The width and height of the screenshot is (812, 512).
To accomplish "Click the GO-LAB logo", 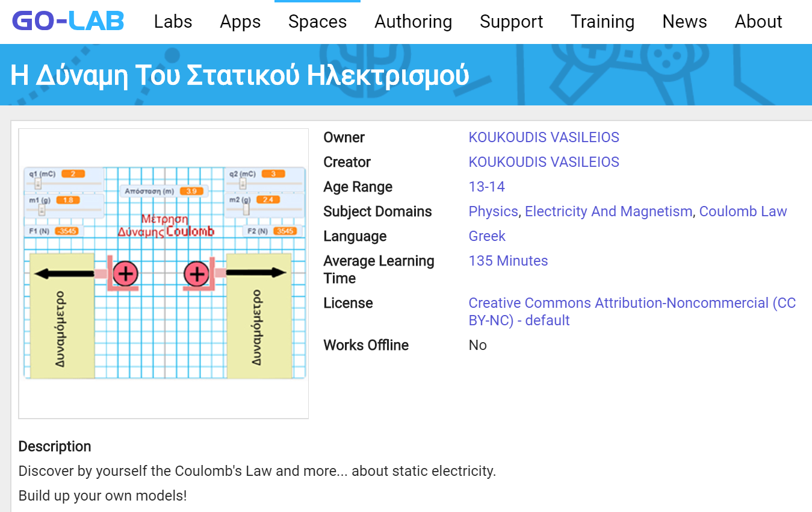I will [68, 22].
